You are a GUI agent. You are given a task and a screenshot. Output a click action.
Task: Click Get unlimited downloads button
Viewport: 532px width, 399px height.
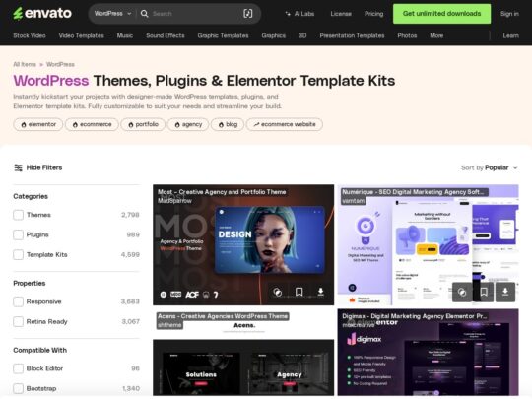click(441, 14)
